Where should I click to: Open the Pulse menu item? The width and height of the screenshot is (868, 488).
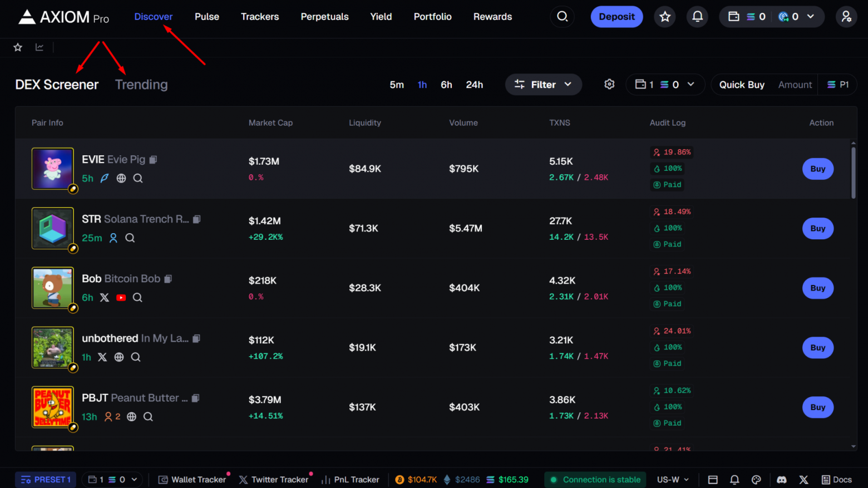206,16
